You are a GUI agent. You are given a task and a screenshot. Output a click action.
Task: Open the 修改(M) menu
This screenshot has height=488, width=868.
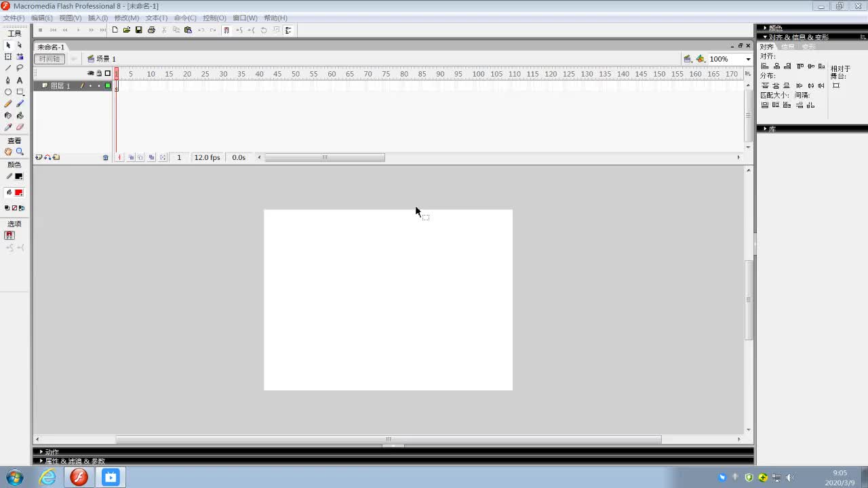[x=126, y=18]
